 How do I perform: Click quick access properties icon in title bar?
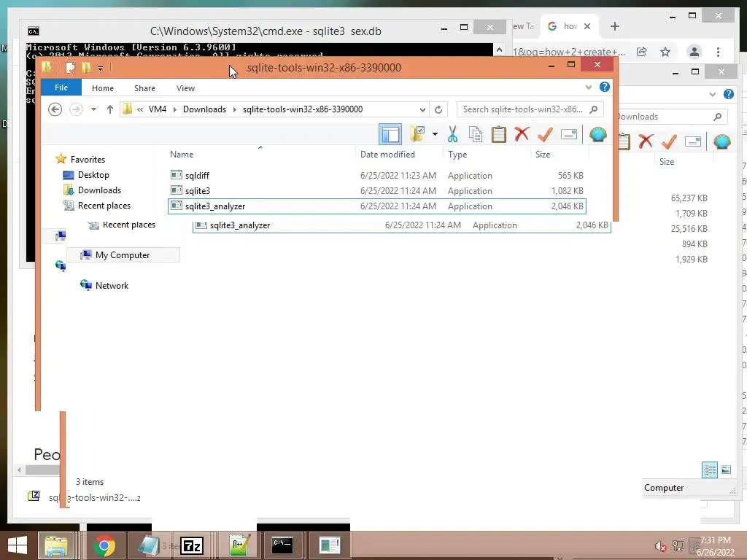71,68
